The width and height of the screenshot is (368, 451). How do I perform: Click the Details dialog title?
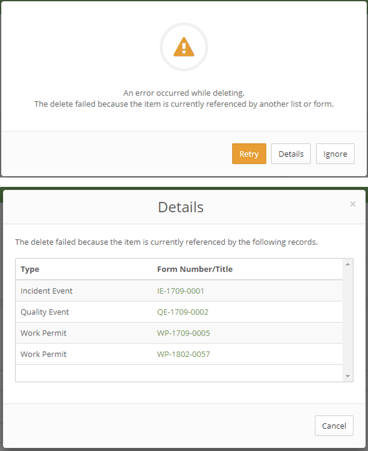pos(181,207)
